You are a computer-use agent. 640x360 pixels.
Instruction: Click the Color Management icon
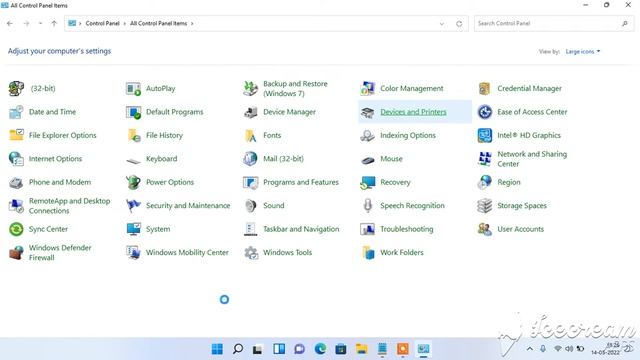pyautogui.click(x=367, y=89)
